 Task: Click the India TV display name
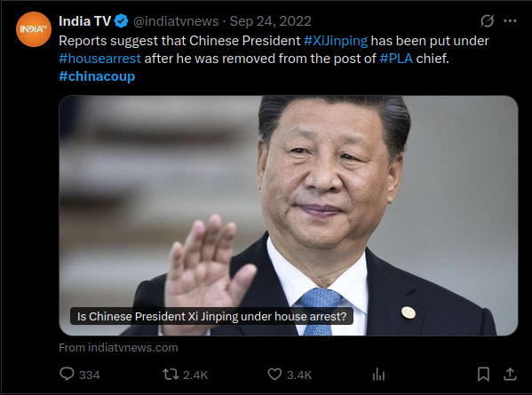[x=85, y=21]
